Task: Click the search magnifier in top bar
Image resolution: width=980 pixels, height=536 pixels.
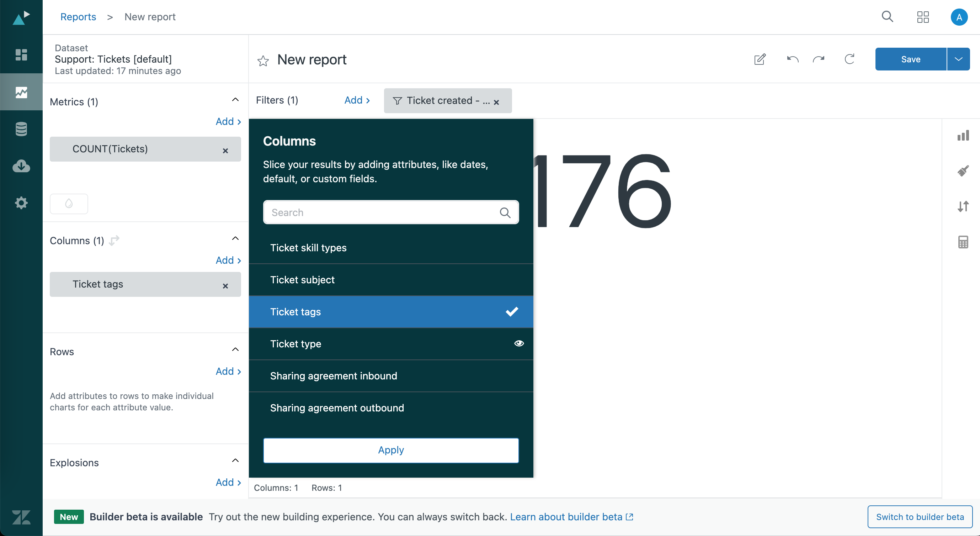Action: click(x=887, y=17)
